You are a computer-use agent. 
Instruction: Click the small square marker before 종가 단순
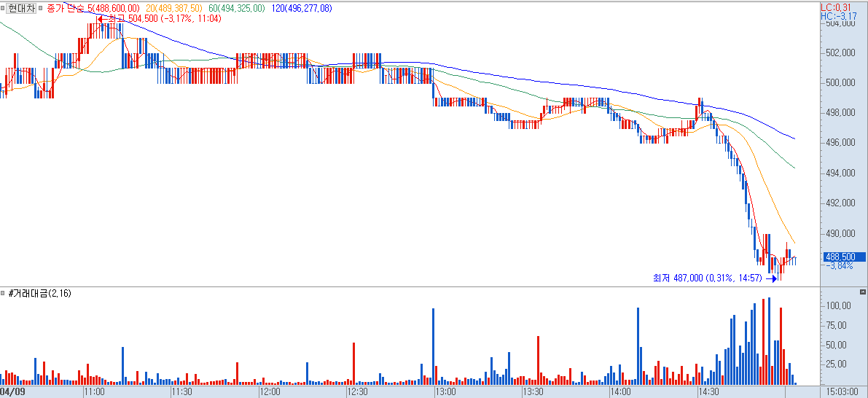point(40,9)
